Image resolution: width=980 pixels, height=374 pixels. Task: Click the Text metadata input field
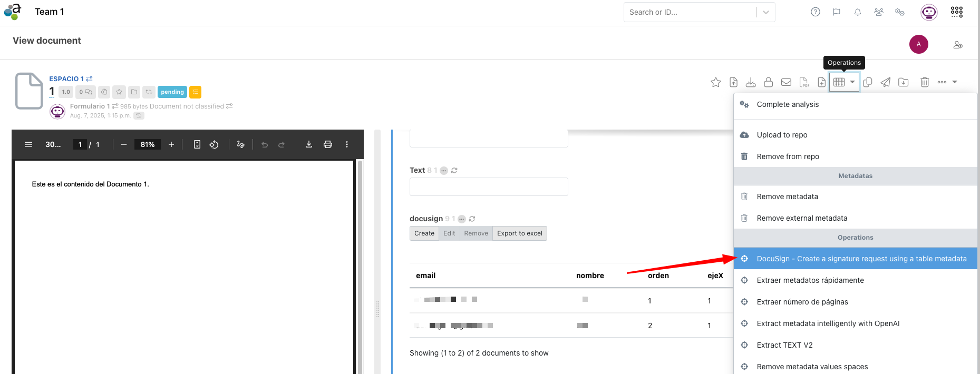(x=489, y=187)
